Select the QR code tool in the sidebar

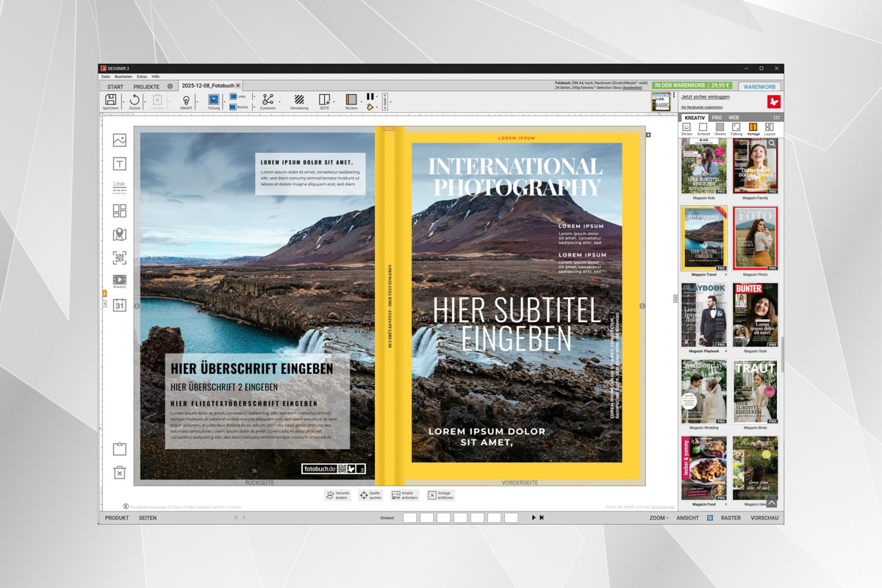coord(118,257)
